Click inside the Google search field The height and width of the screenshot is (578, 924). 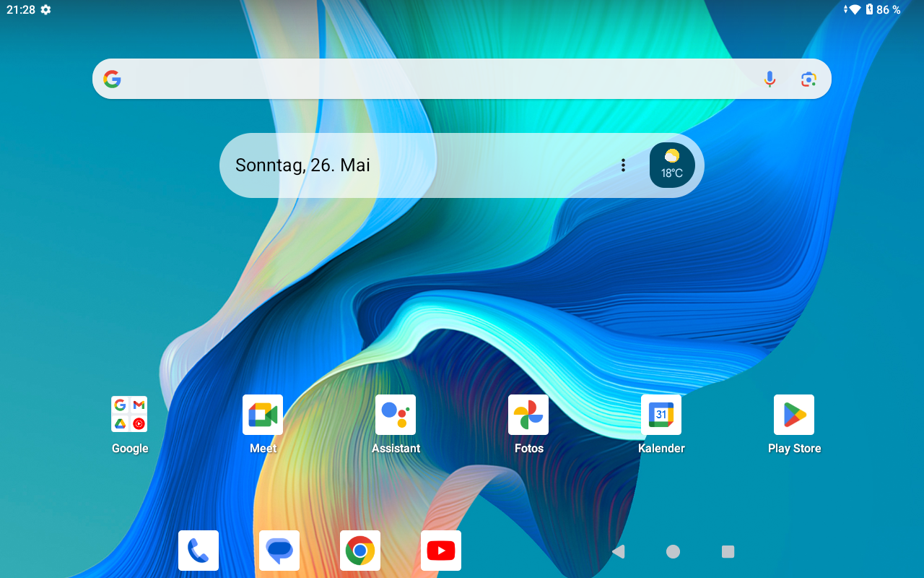pyautogui.click(x=433, y=79)
